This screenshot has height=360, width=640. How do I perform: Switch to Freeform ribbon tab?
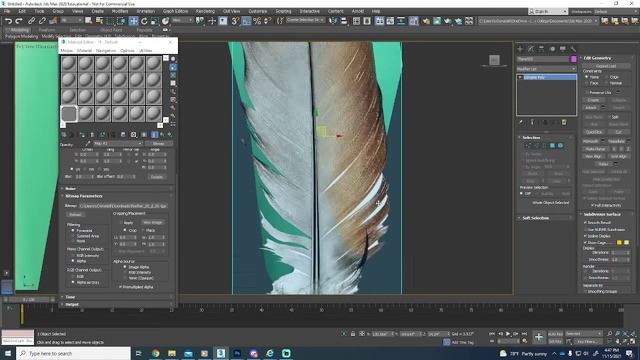click(47, 30)
